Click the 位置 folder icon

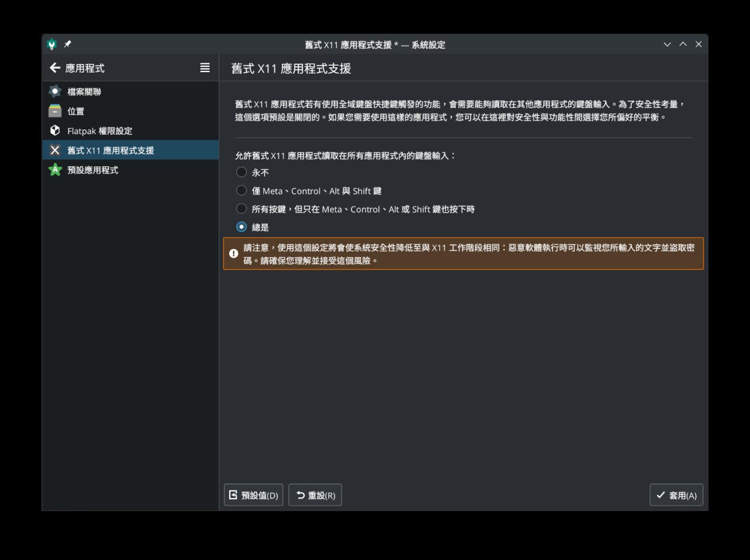55,111
